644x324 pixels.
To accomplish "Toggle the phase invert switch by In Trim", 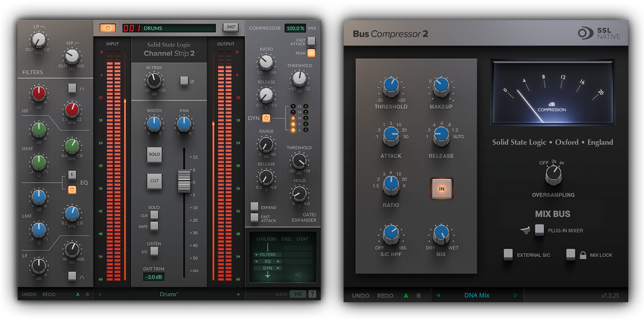I will point(184,81).
